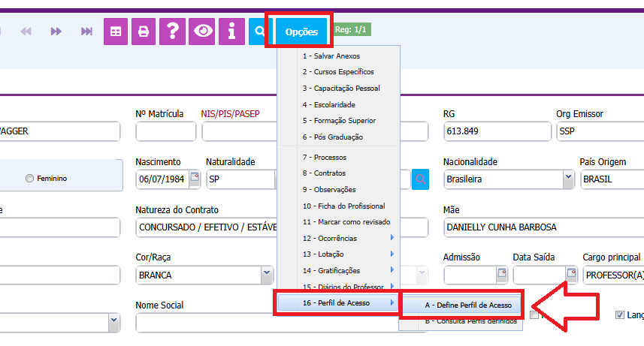The image size is (644, 346).
Task: Choose 4 - Escolaridade from the menu
Action: click(x=329, y=104)
